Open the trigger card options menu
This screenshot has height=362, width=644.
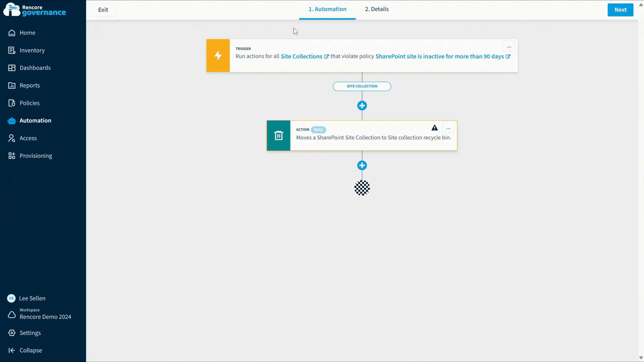pos(509,46)
